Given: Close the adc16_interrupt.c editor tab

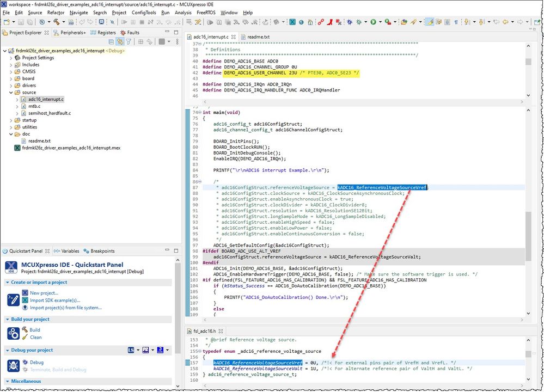Looking at the screenshot, I should click(234, 37).
